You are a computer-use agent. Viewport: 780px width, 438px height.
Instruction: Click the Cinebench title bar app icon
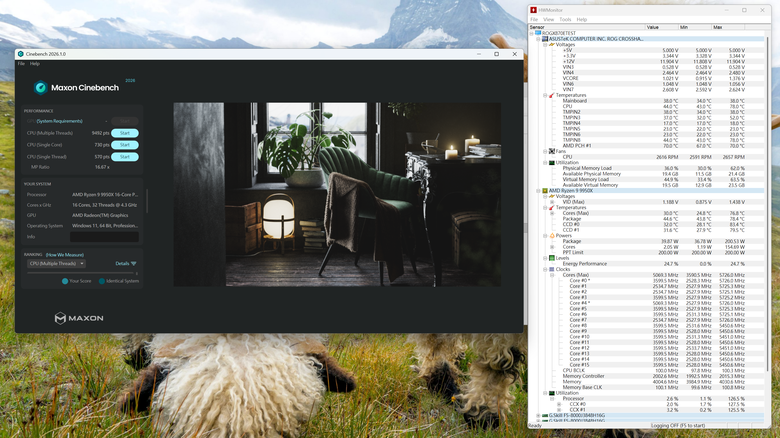(x=20, y=54)
